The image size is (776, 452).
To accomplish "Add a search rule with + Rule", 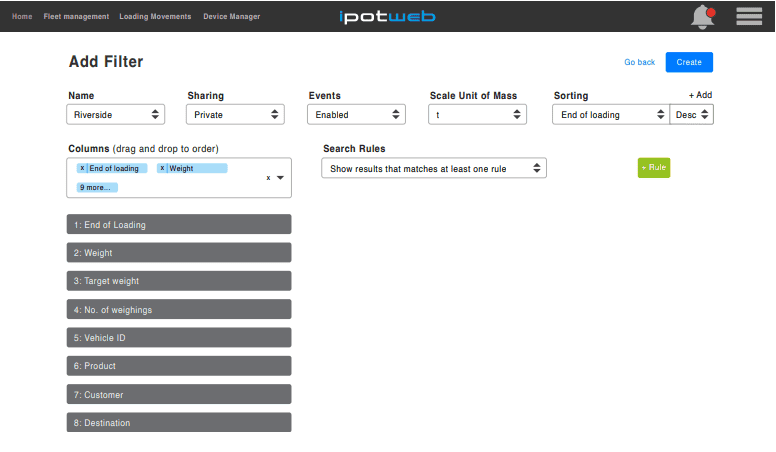I will pyautogui.click(x=654, y=168).
